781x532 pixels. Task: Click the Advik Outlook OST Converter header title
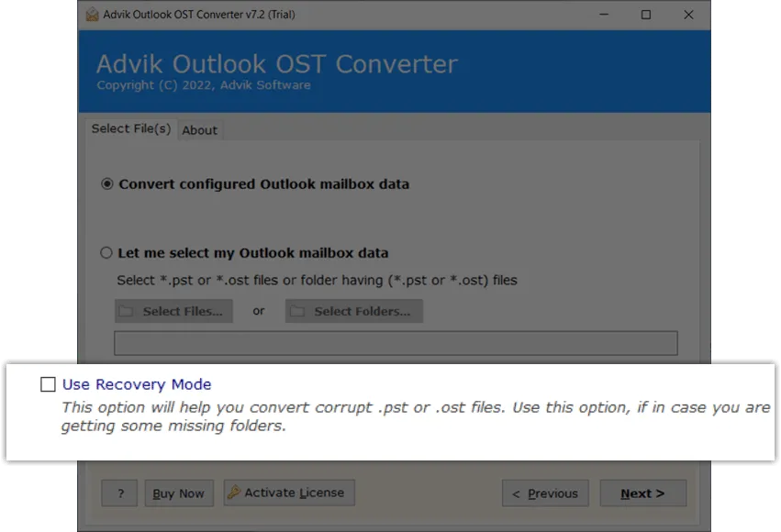click(276, 64)
